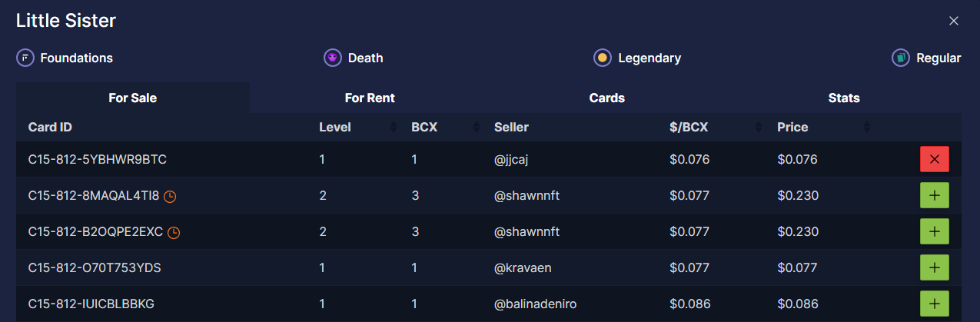Screen dimensions: 980x322
Task: Click the Legendary rarity icon
Action: pyautogui.click(x=602, y=58)
